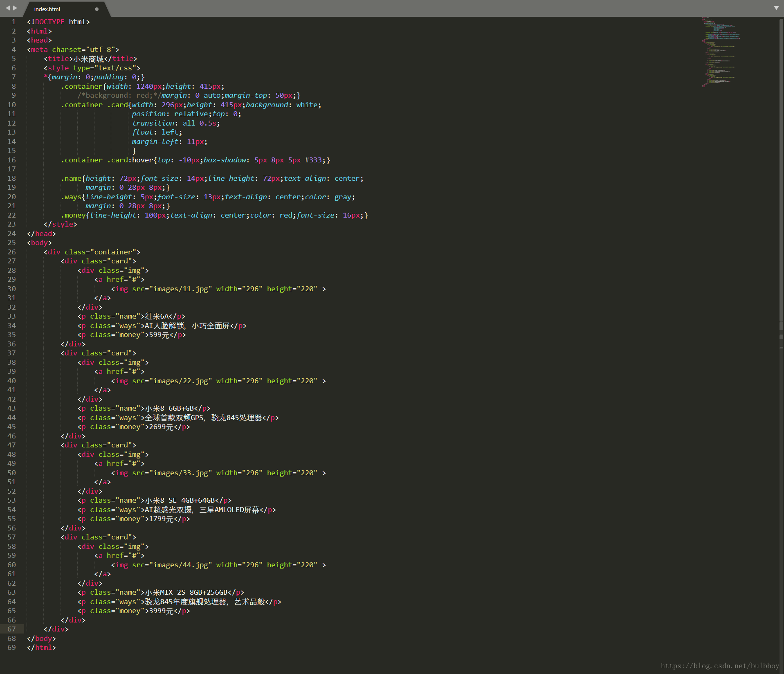
Task: Click the images/44.jpg img tag
Action: [218, 565]
